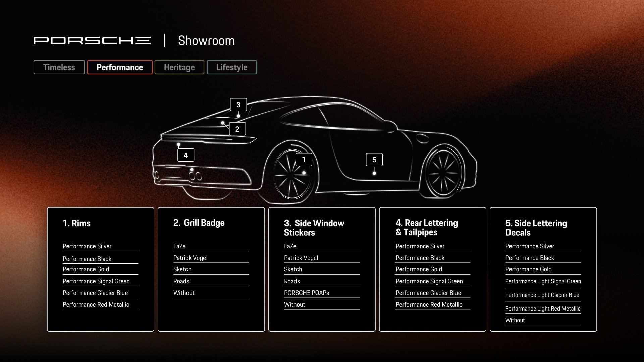Select Performance Gold rear lettering option
Viewport: 644px width, 362px height.
419,269
